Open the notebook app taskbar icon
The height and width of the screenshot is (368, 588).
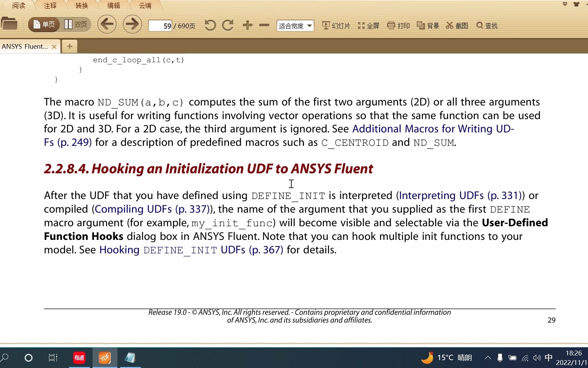pyautogui.click(x=130, y=357)
